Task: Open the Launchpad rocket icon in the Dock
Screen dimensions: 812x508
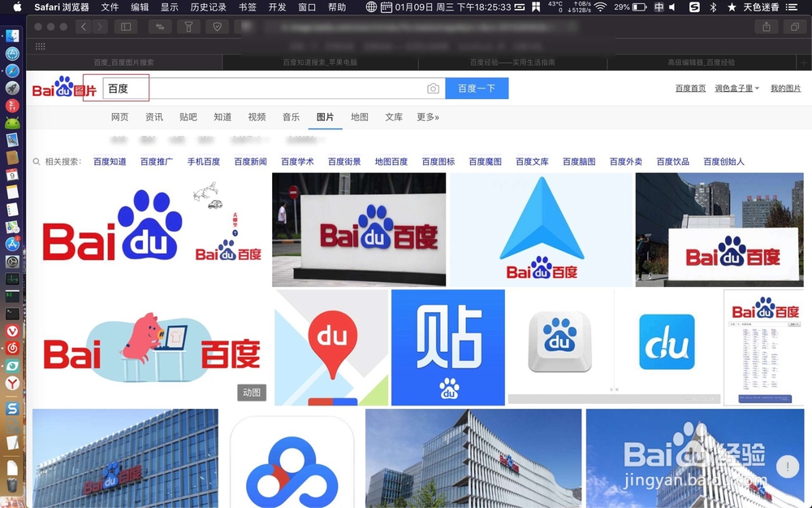Action: pos(12,88)
